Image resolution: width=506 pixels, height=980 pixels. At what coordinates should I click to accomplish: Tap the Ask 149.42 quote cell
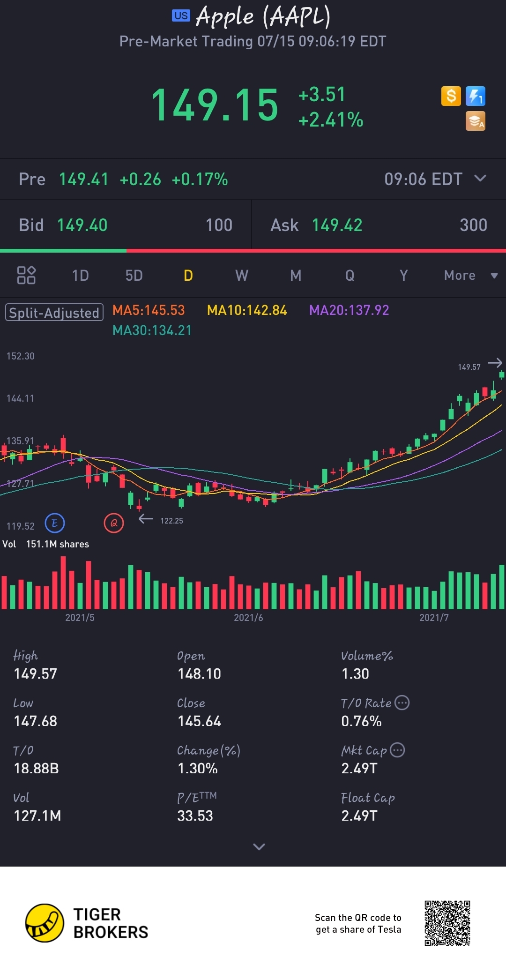pos(379,225)
